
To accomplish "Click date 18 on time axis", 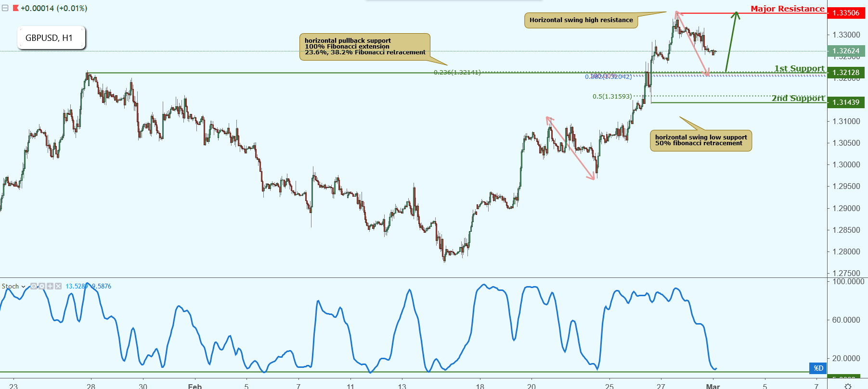I will 480,386.
